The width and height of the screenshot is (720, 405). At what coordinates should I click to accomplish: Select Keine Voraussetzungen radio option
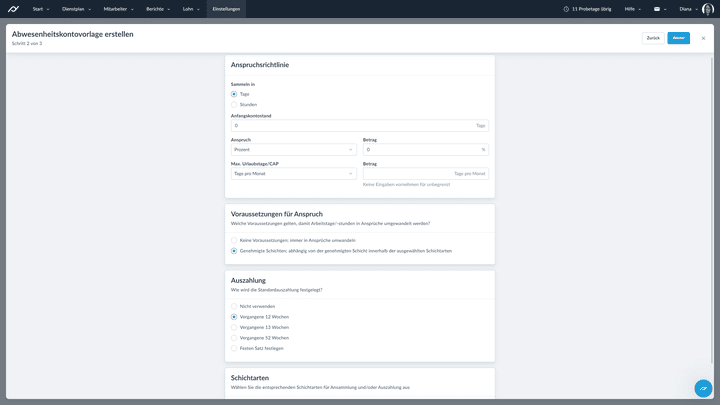pos(234,240)
